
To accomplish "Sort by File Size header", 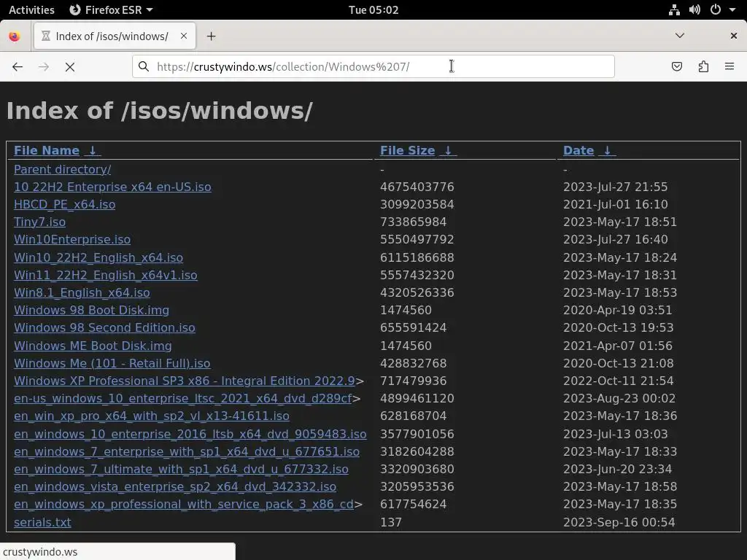I will click(x=407, y=150).
